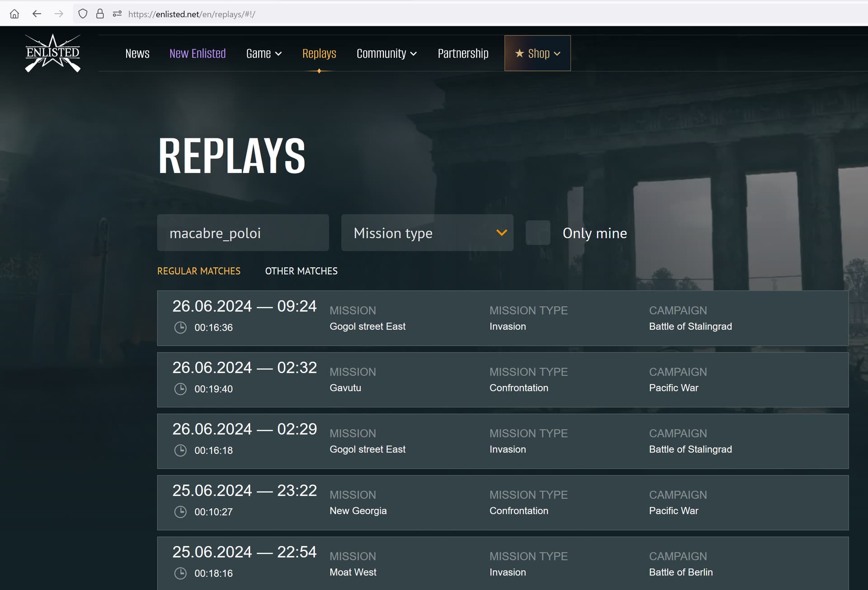This screenshot has width=868, height=590.
Task: Expand the Shop dropdown
Action: (558, 53)
